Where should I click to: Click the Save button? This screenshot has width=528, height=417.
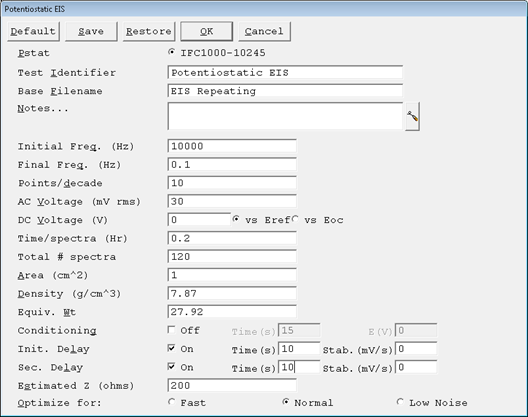coord(91,32)
